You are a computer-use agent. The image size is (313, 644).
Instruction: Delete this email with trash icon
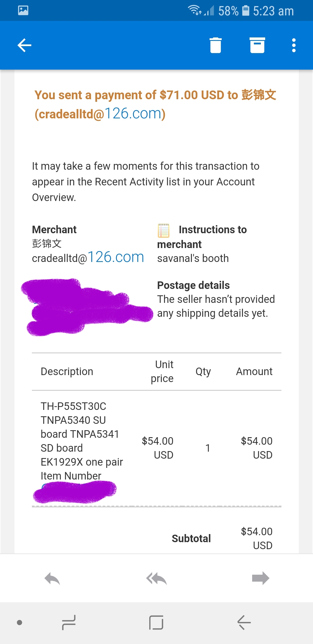(x=215, y=45)
